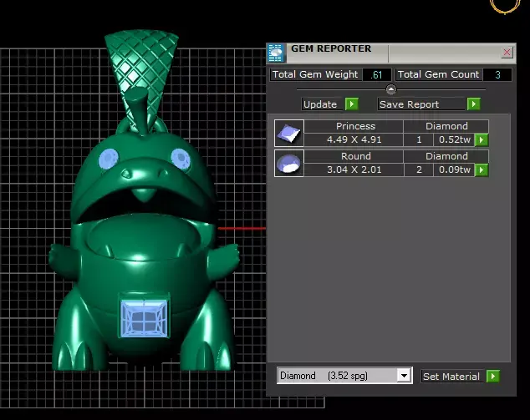Click the Total Gem Weight label
This screenshot has width=530, height=420.
coord(315,74)
